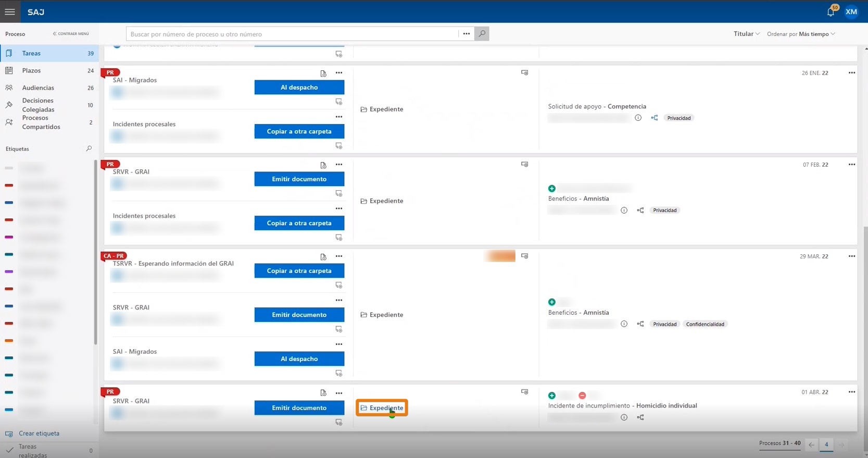Open more options for 26 ENE. 22 process

point(852,73)
